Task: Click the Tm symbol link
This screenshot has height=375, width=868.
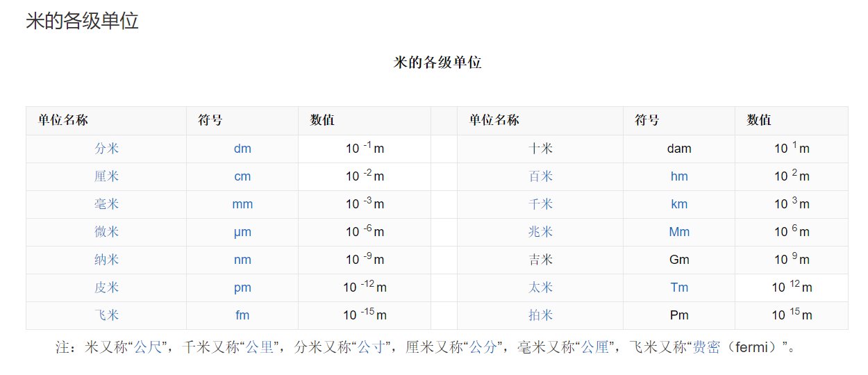Action: [679, 287]
